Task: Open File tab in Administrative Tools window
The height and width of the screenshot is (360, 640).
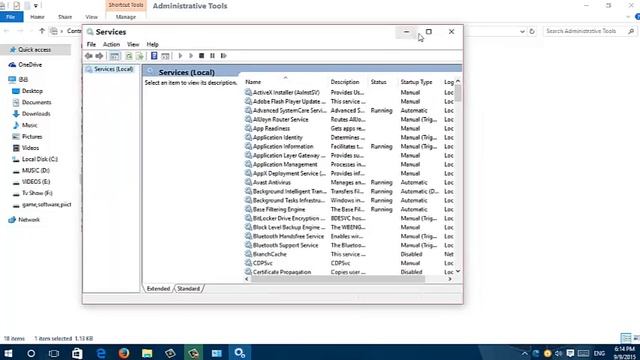Action: point(11,17)
